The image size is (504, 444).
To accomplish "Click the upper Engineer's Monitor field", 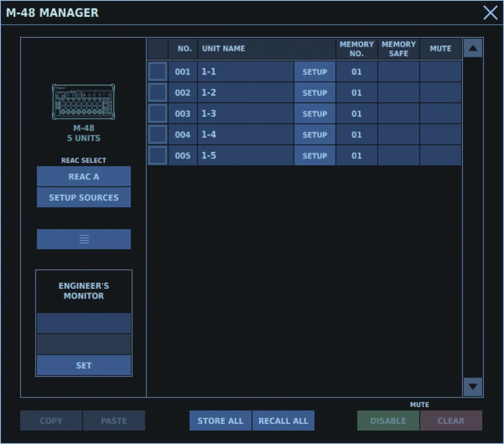I will [x=84, y=323].
